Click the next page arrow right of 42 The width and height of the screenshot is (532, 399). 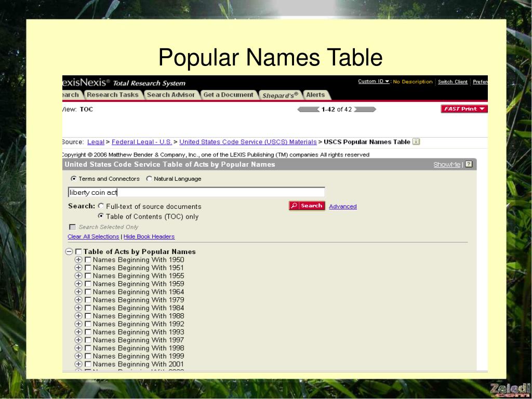click(x=365, y=109)
